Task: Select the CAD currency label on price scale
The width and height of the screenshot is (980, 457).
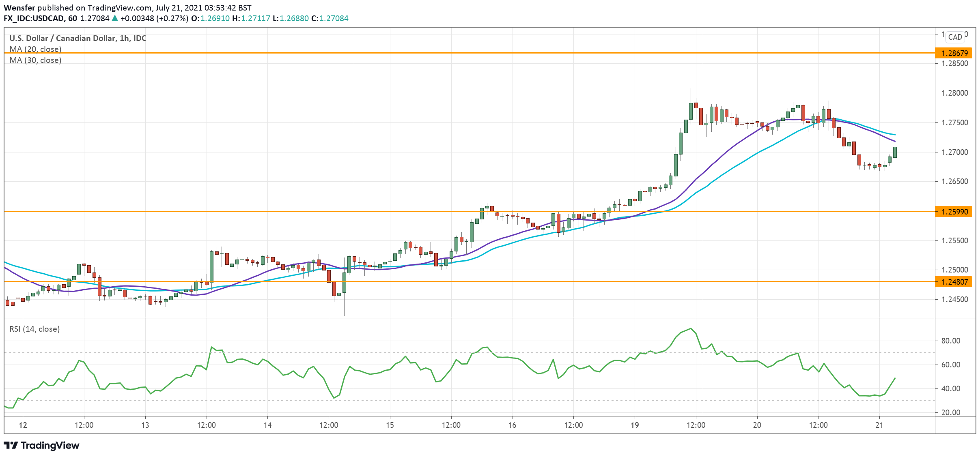Action: click(956, 37)
